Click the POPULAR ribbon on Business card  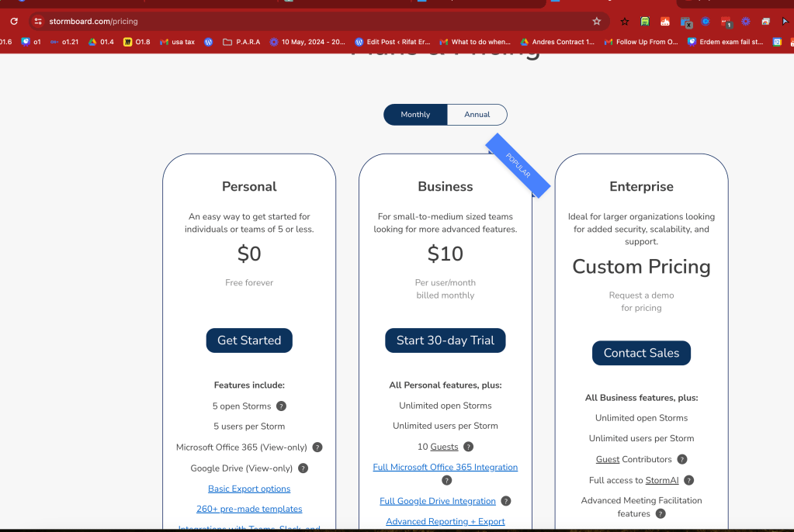coord(518,165)
